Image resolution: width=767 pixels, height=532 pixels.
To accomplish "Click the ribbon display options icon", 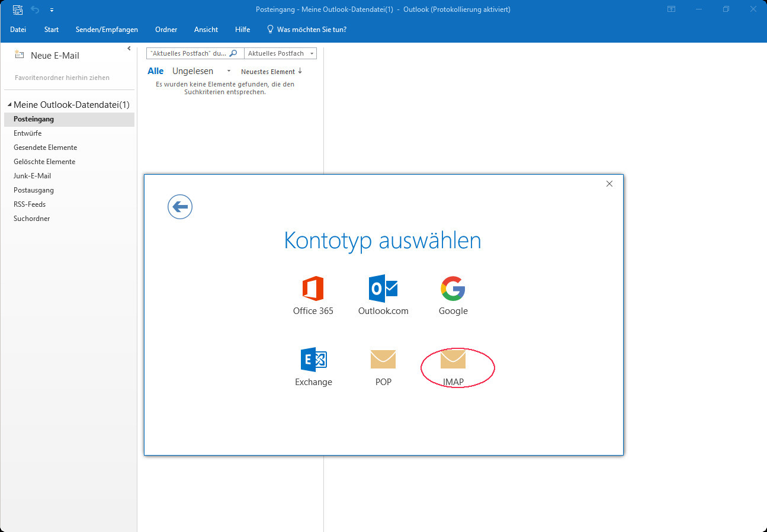I will tap(671, 9).
